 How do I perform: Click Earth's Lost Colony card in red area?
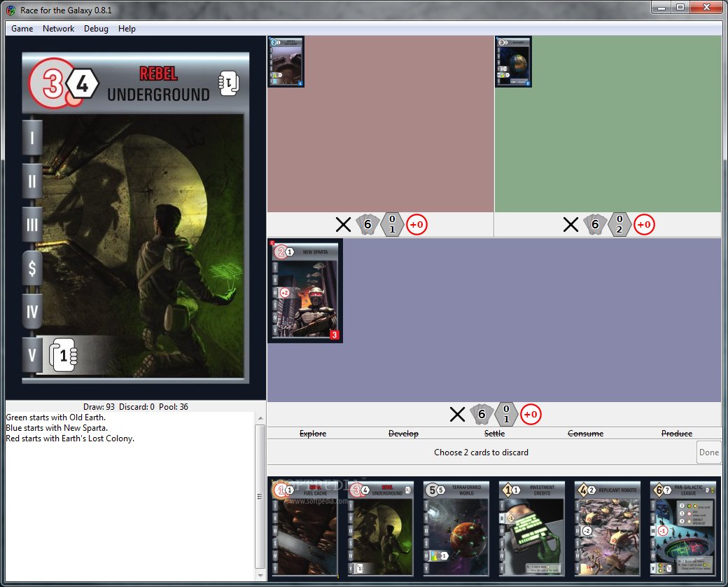pos(286,62)
